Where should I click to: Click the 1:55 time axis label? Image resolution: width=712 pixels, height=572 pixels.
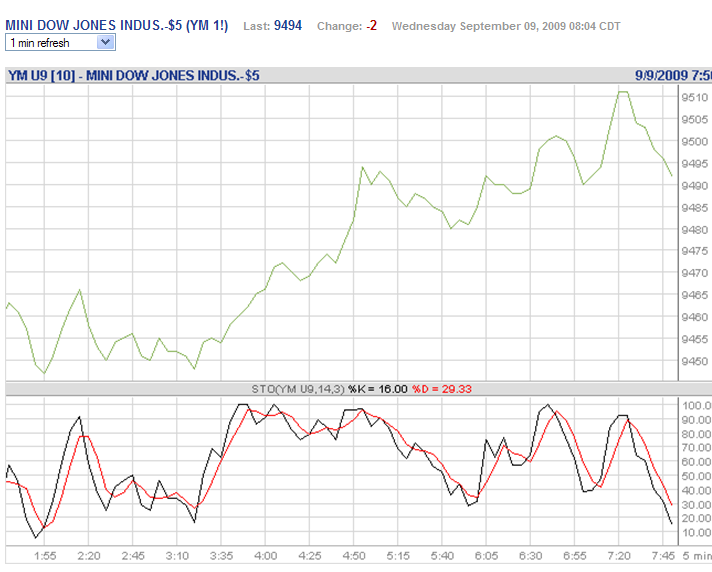pos(45,556)
